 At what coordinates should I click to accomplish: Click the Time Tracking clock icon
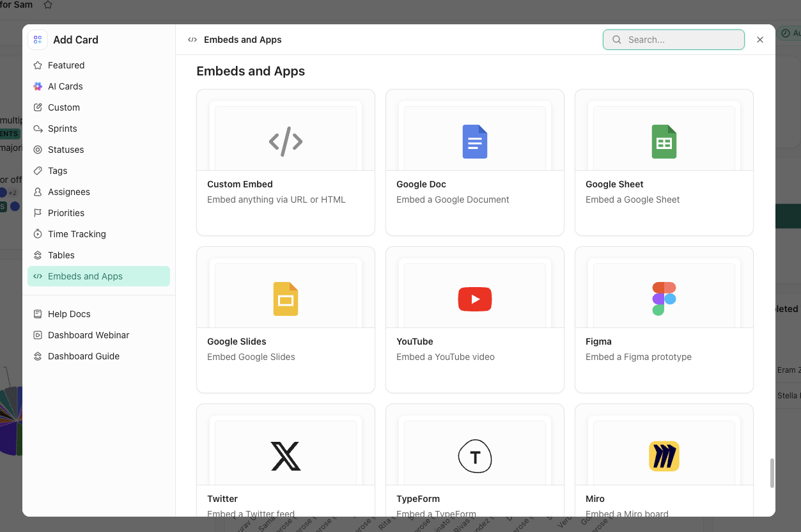[38, 234]
